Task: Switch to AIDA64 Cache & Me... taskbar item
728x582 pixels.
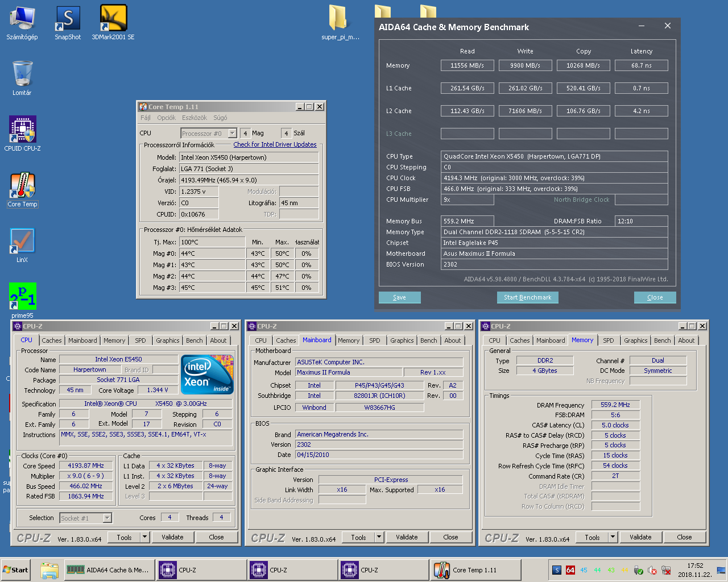Action: pyautogui.click(x=108, y=570)
